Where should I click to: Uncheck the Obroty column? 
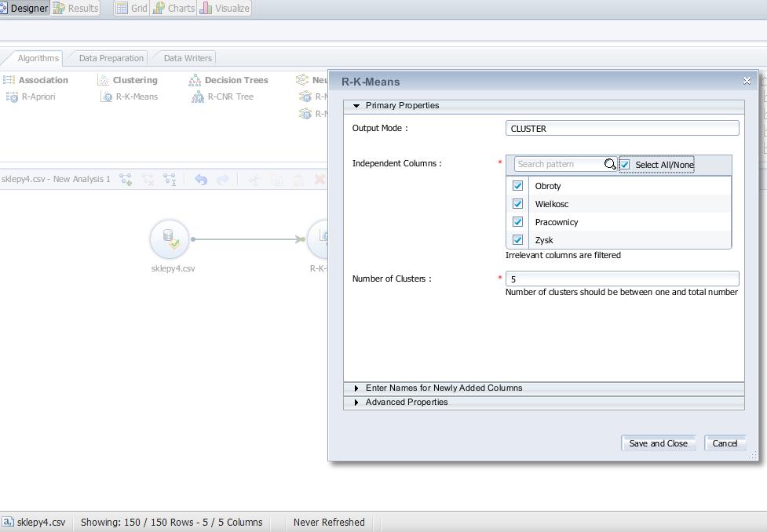click(517, 186)
